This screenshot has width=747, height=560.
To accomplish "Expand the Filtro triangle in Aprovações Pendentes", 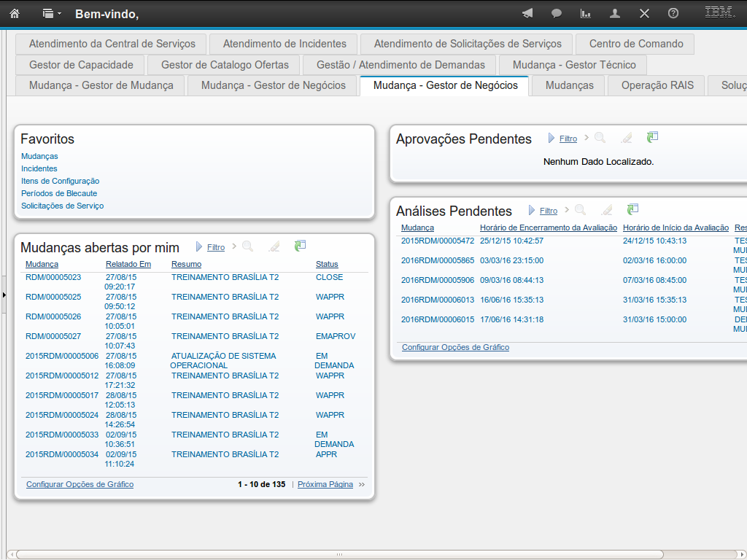I will click(x=551, y=138).
